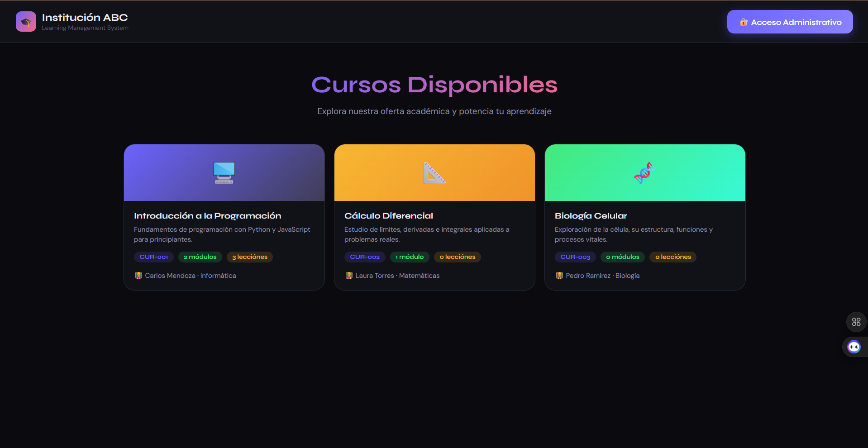Click the computer icon on Programación card

click(x=224, y=173)
